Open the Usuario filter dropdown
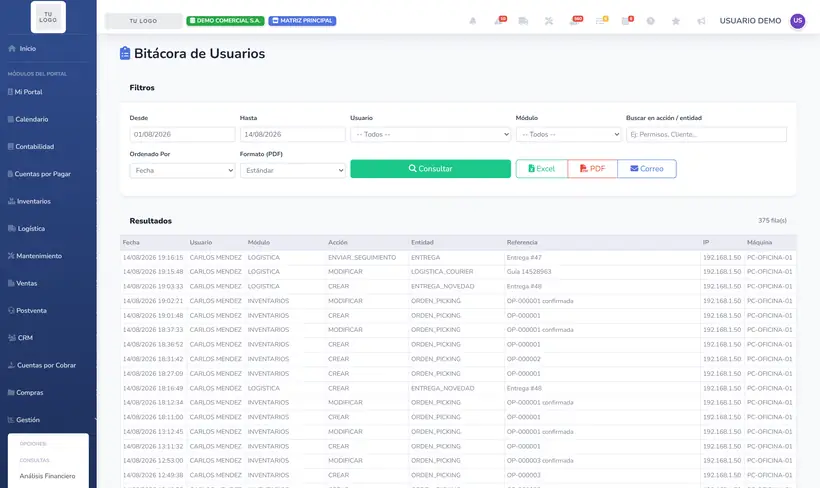 pyautogui.click(x=430, y=134)
